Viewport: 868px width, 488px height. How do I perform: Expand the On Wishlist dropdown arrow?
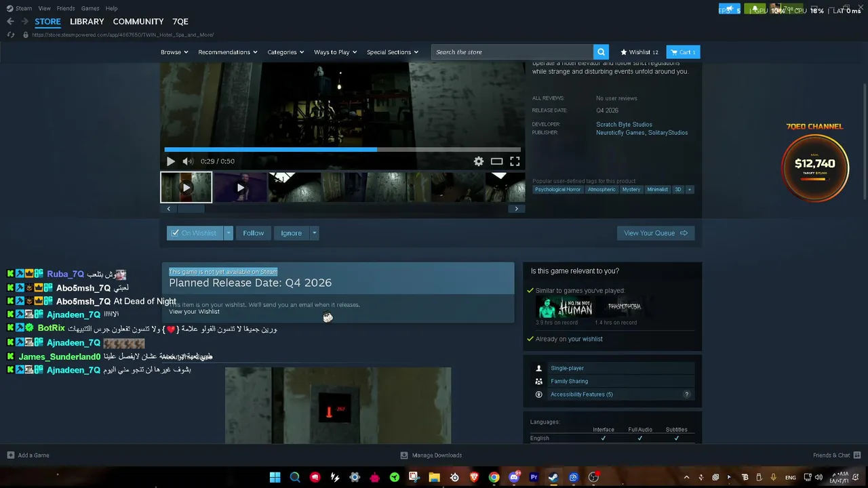[x=229, y=233]
